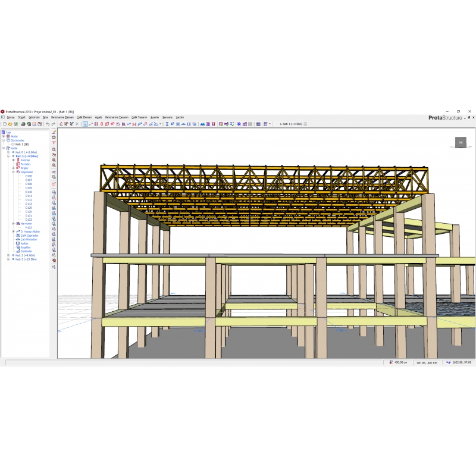Image resolution: width=476 pixels, height=476 pixels.
Task: Open the Yardım menu
Action: [180, 117]
